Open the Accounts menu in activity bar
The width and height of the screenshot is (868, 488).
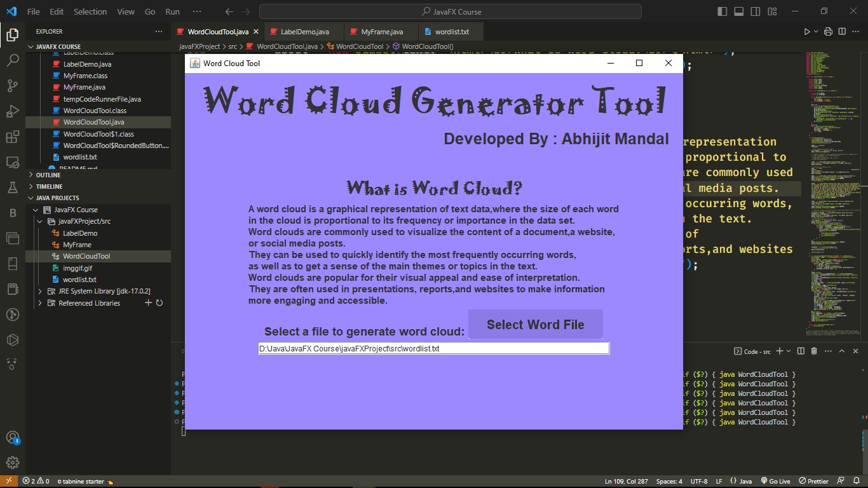[13, 437]
